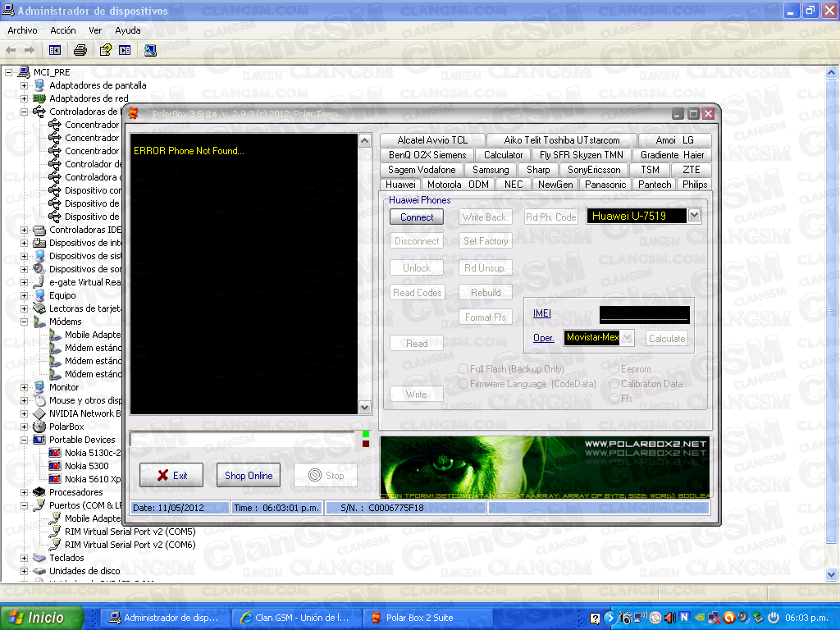The height and width of the screenshot is (630, 840).
Task: Click the Device Manager scroll up arrow
Action: [832, 72]
